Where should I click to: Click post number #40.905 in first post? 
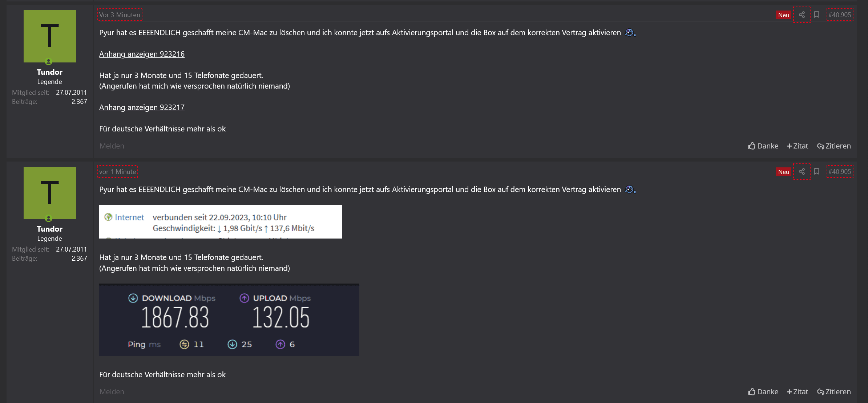[840, 15]
